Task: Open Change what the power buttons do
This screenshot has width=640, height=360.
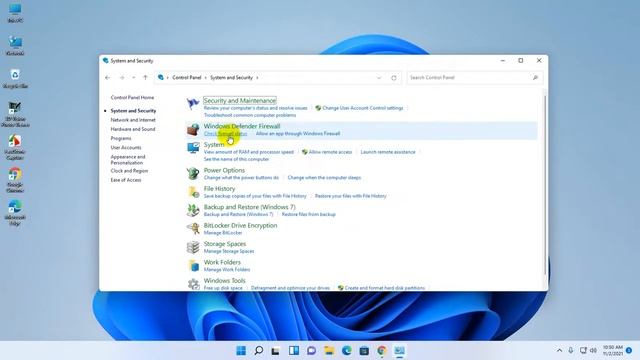Action: tap(241, 178)
